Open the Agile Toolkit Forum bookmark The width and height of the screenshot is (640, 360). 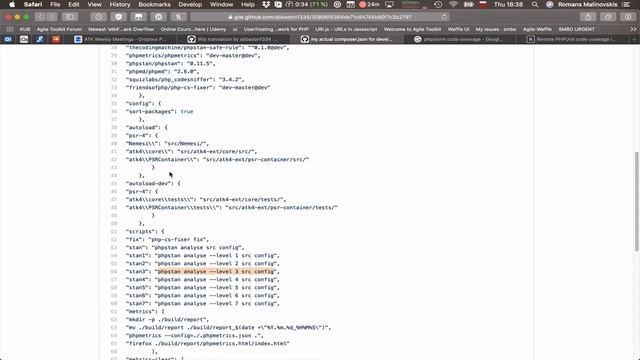[59, 29]
